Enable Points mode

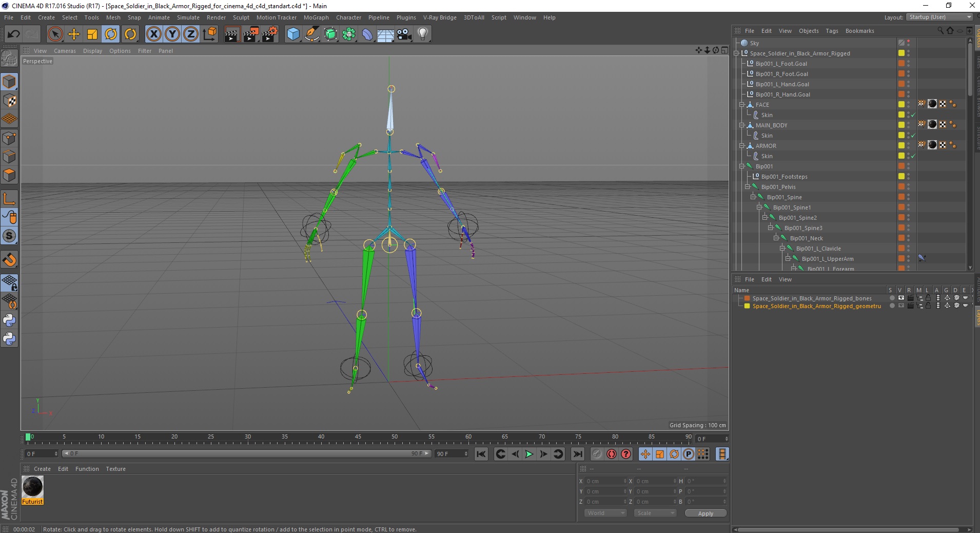pos(9,138)
